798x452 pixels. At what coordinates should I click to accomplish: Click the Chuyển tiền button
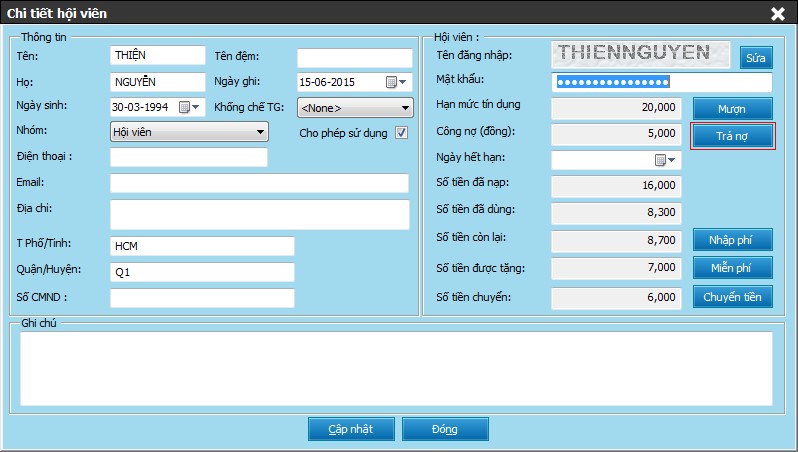coord(732,297)
